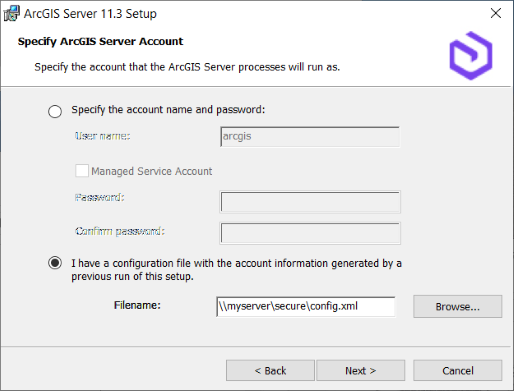Proceed with the Next button

(360, 370)
